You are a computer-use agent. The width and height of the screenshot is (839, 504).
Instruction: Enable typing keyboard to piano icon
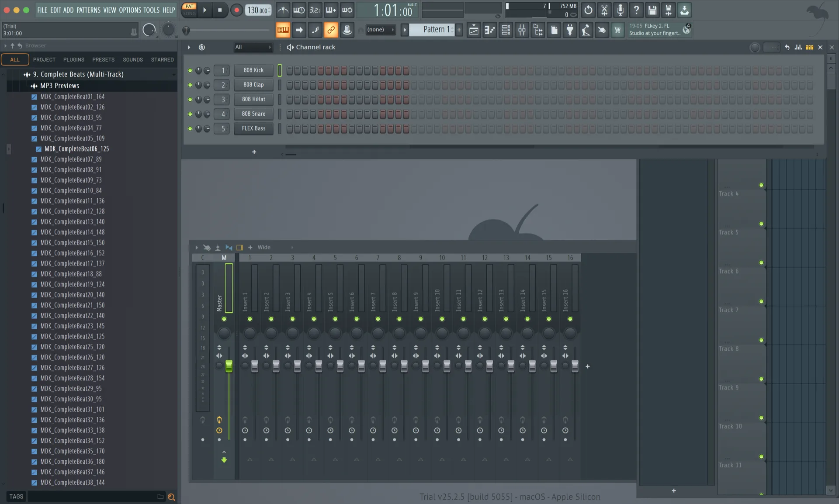pos(283,30)
